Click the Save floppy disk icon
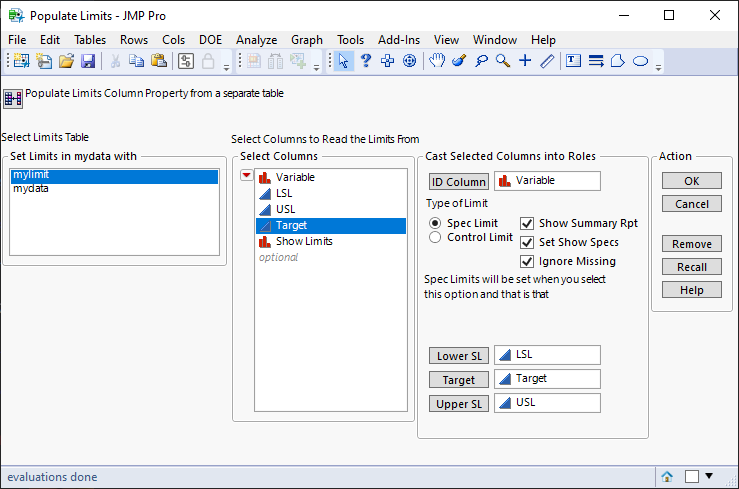Screen dimensions: 739x489 [x=88, y=61]
